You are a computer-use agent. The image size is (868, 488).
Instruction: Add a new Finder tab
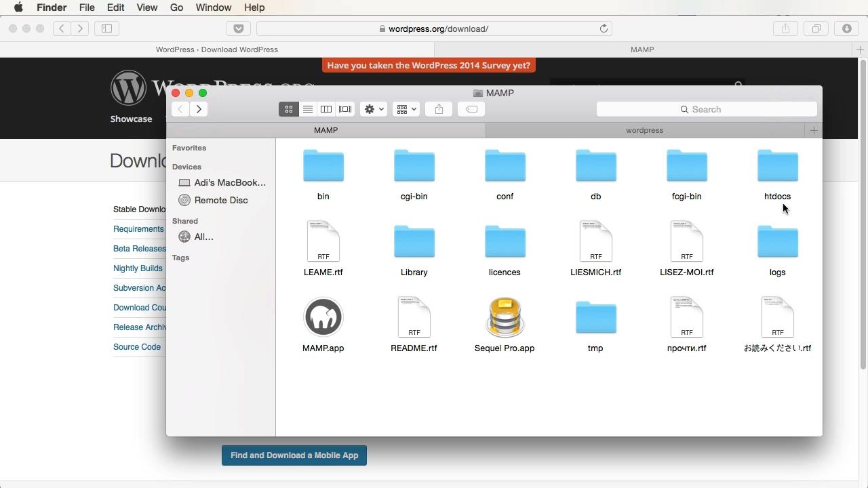click(x=814, y=130)
